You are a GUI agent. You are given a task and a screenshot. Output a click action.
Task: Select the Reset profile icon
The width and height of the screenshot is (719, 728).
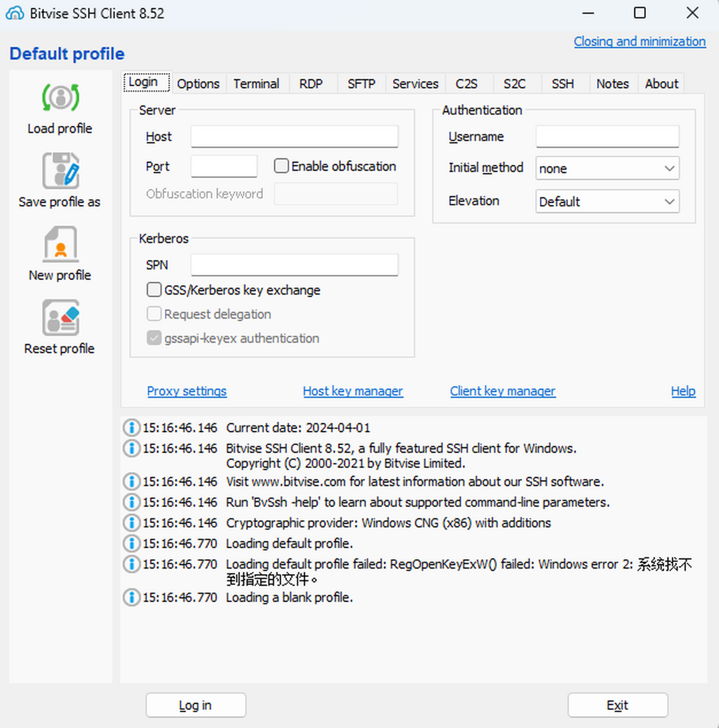pyautogui.click(x=61, y=318)
